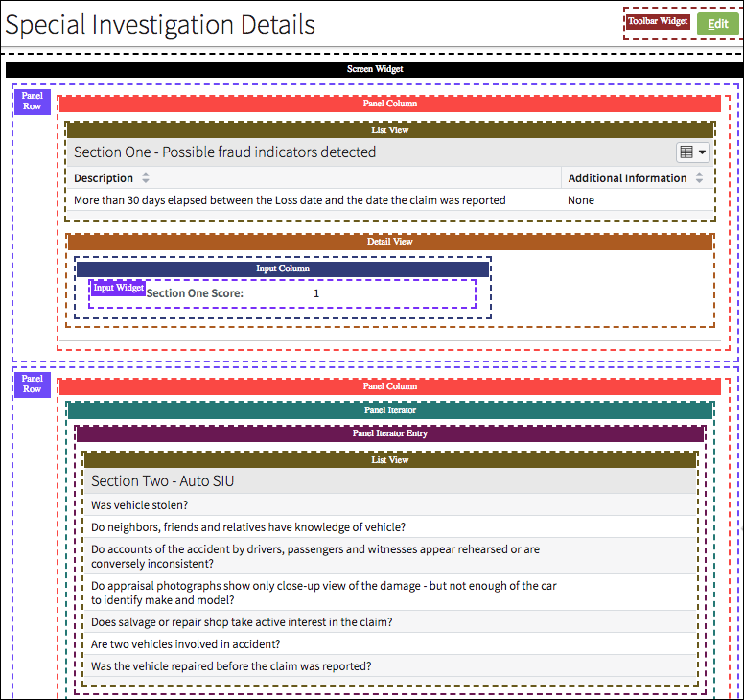Screen dimensions: 744x700
Task: Click the teal Panel Iterator header bar
Action: [389, 410]
